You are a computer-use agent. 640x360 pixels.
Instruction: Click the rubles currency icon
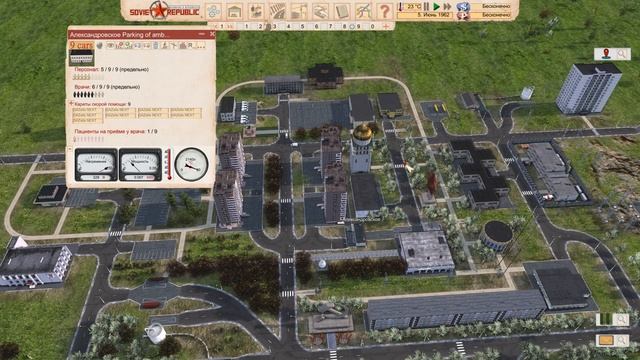click(463, 7)
